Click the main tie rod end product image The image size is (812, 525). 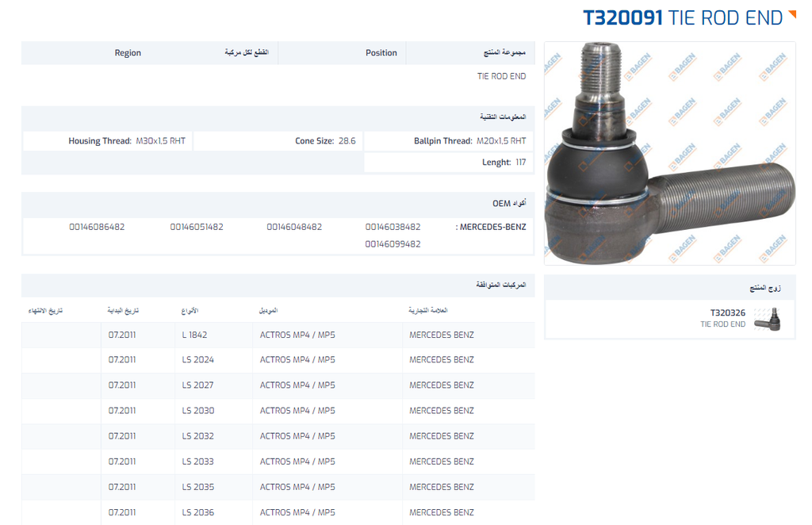point(669,154)
